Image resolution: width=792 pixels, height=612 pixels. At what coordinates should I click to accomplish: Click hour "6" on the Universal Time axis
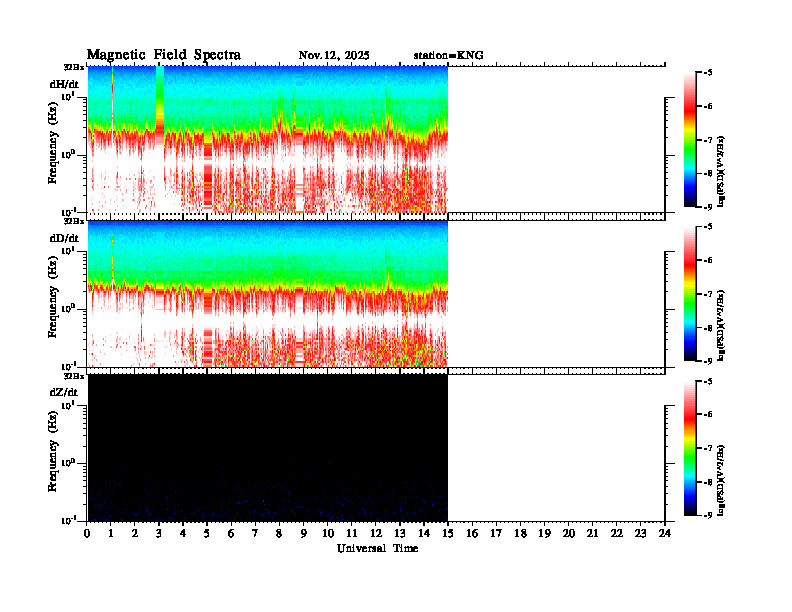231,534
